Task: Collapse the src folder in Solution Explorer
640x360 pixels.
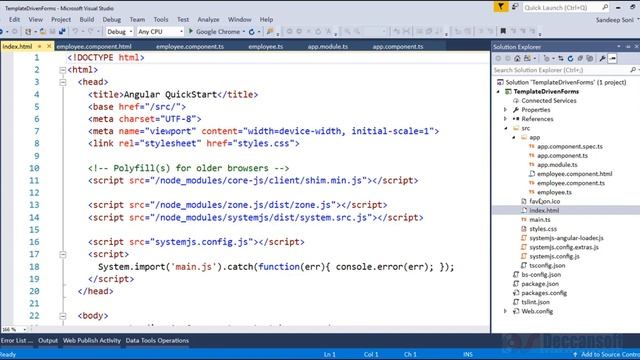Action: 506,128
